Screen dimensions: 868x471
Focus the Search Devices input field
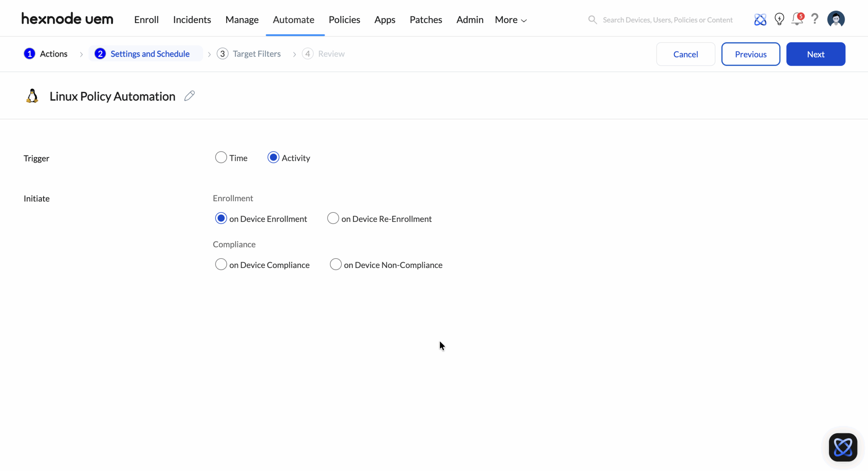pos(667,20)
